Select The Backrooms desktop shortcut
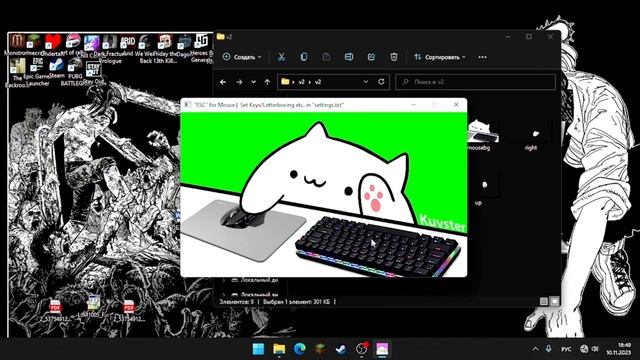 (x=17, y=72)
